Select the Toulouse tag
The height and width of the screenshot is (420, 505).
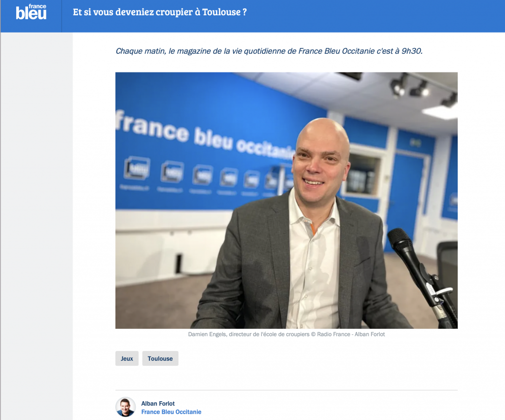160,358
